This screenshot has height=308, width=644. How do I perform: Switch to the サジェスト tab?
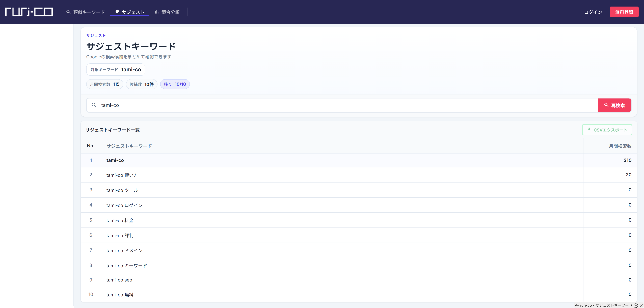pyautogui.click(x=129, y=12)
